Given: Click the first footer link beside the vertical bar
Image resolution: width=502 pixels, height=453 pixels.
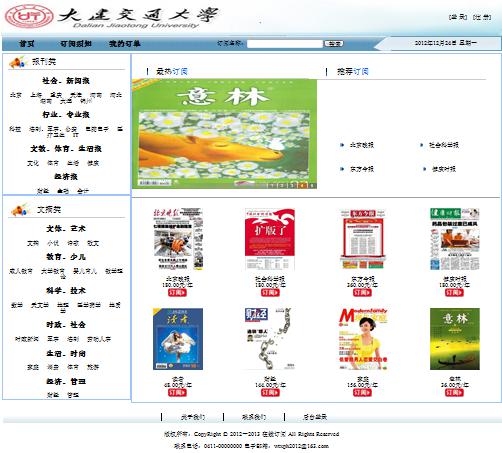Looking at the screenshot, I should point(193,417).
